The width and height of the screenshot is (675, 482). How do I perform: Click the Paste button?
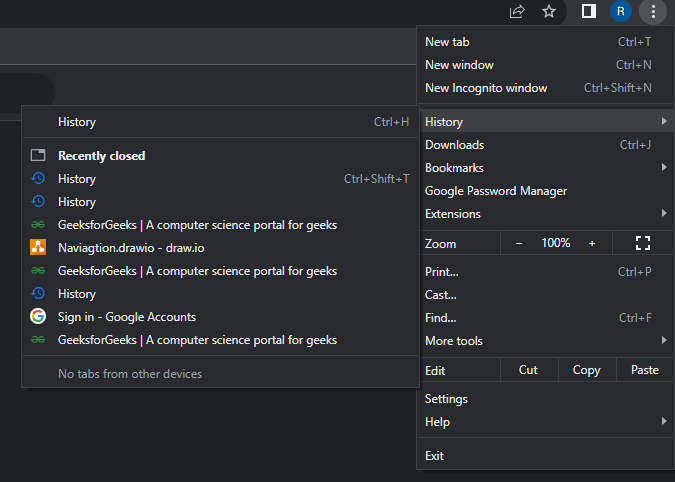pos(645,370)
